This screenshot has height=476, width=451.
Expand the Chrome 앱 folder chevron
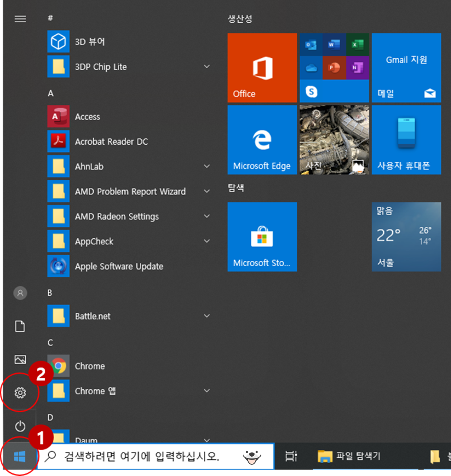pos(207,390)
